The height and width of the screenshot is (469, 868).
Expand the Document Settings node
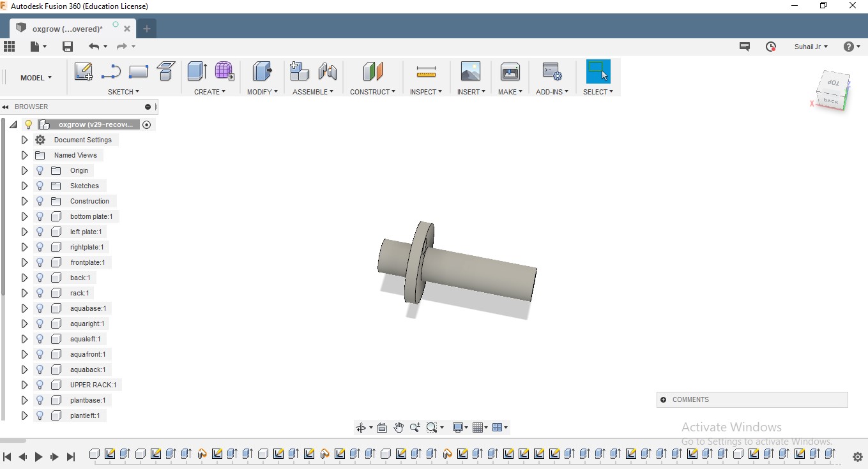click(x=24, y=140)
